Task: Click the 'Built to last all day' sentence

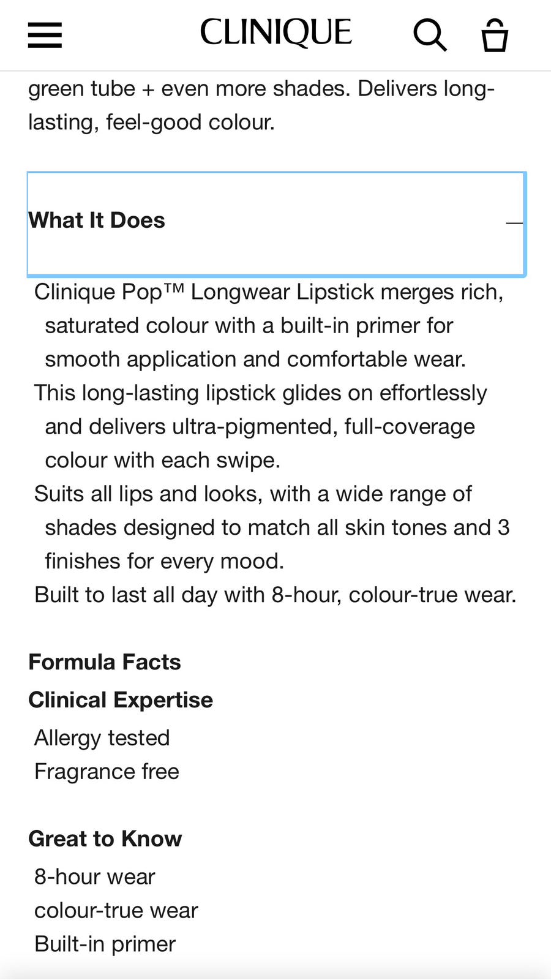Action: pyautogui.click(x=275, y=595)
